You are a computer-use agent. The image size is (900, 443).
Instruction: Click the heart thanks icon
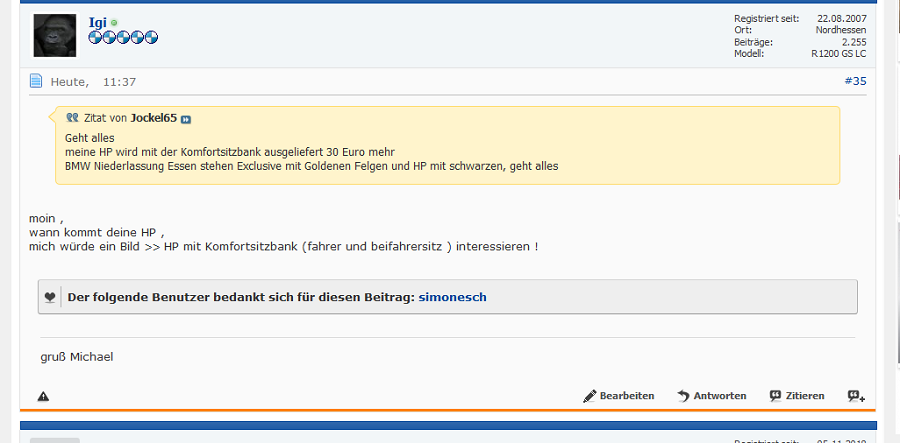click(x=50, y=297)
